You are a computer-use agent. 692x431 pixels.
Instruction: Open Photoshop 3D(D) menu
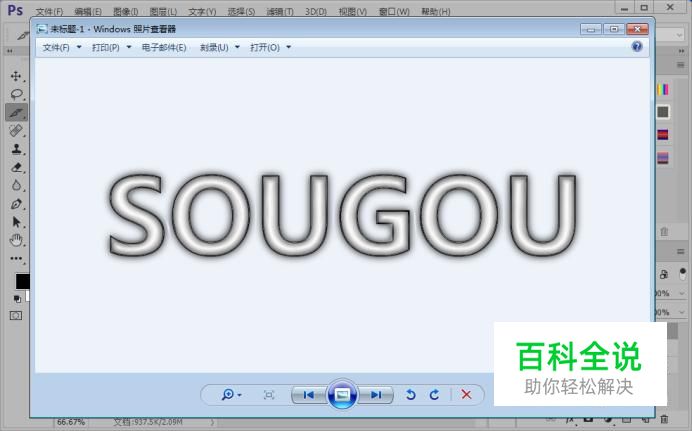point(316,11)
